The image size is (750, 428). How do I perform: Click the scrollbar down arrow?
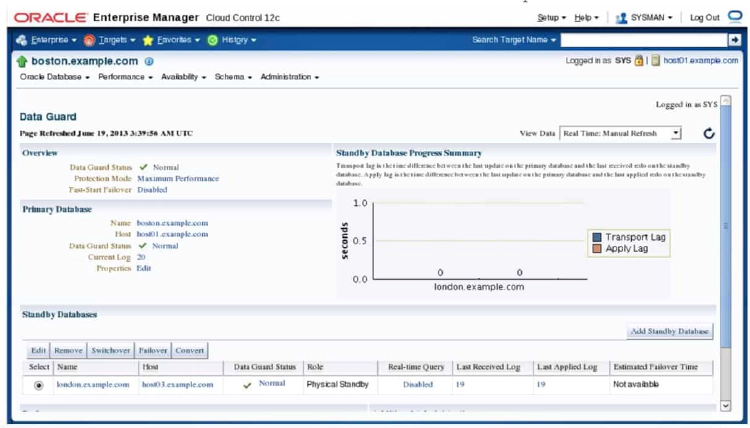pyautogui.click(x=725, y=406)
